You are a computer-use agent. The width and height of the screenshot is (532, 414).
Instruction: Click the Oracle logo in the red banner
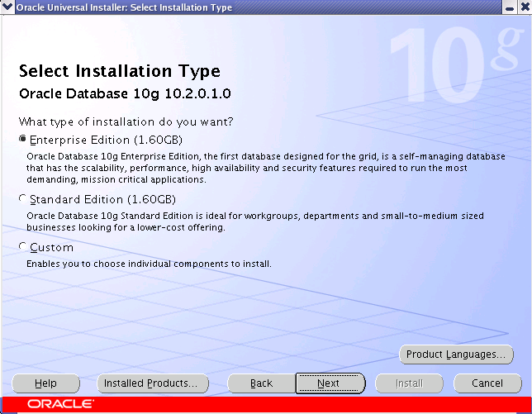[60, 404]
